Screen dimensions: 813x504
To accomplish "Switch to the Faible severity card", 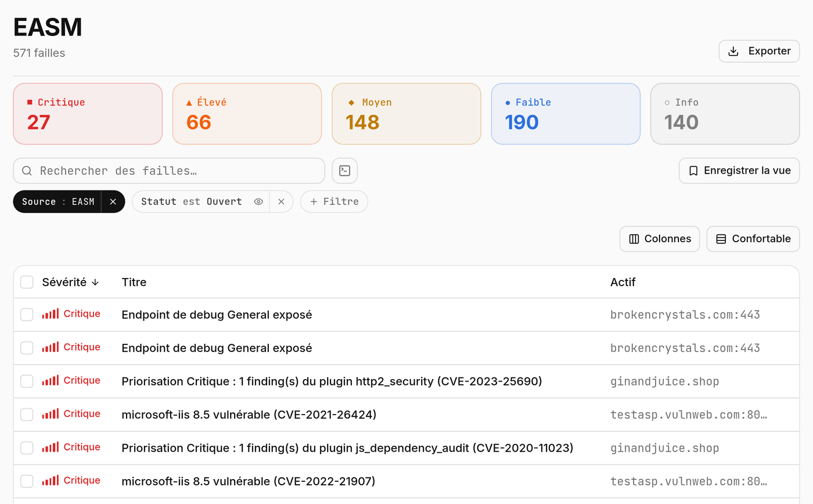I will (x=566, y=114).
